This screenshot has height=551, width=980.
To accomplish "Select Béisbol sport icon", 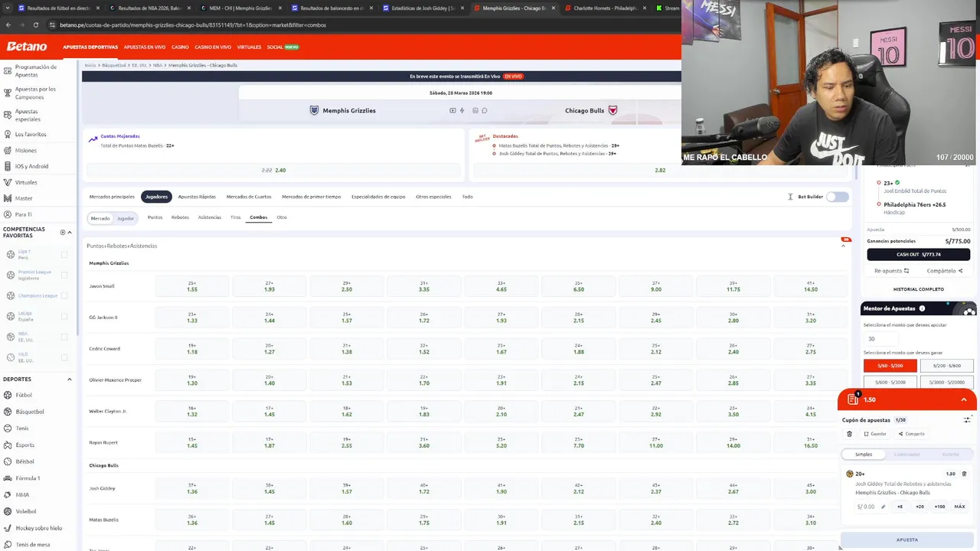I will click(x=8, y=461).
